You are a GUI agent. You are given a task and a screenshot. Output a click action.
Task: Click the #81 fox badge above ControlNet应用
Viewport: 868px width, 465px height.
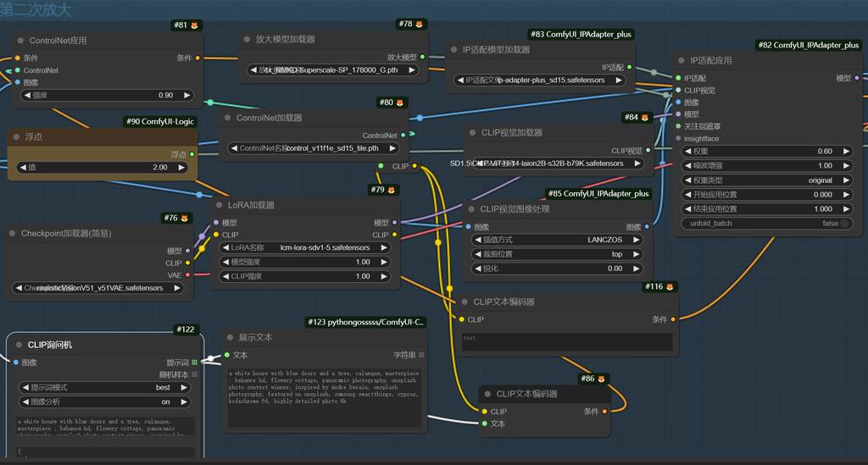[x=180, y=25]
